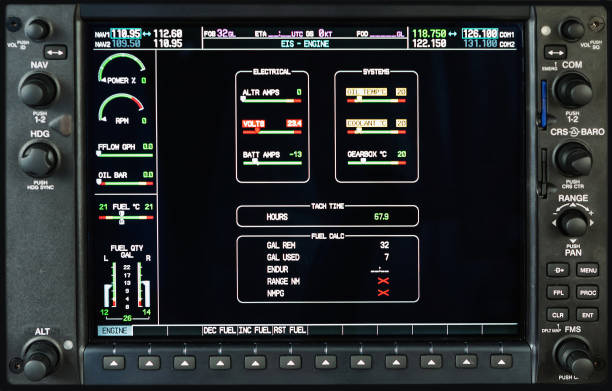
Task: Click the GAL REM value 32
Action: point(384,245)
